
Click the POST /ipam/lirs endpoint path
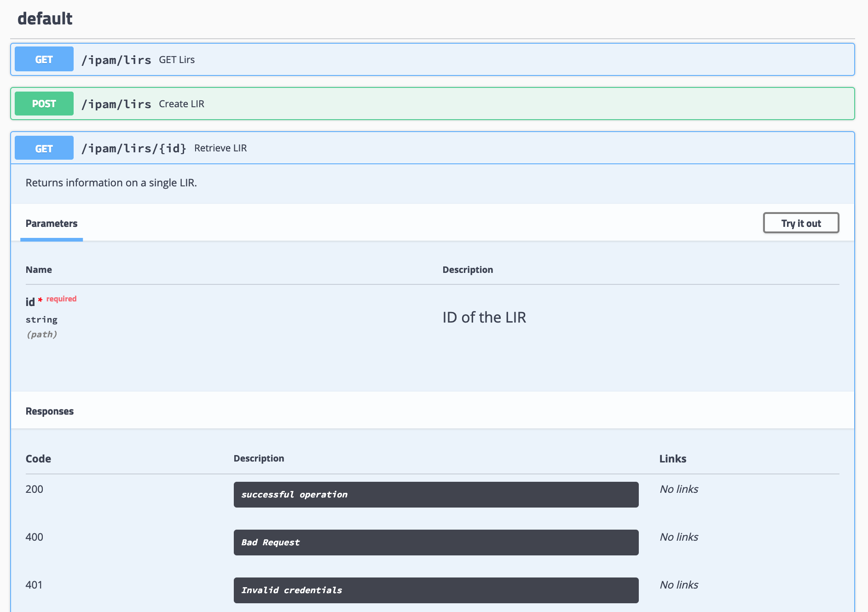tap(116, 104)
